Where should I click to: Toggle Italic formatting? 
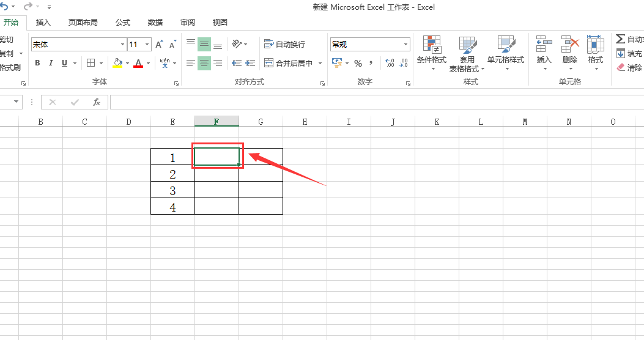point(51,63)
